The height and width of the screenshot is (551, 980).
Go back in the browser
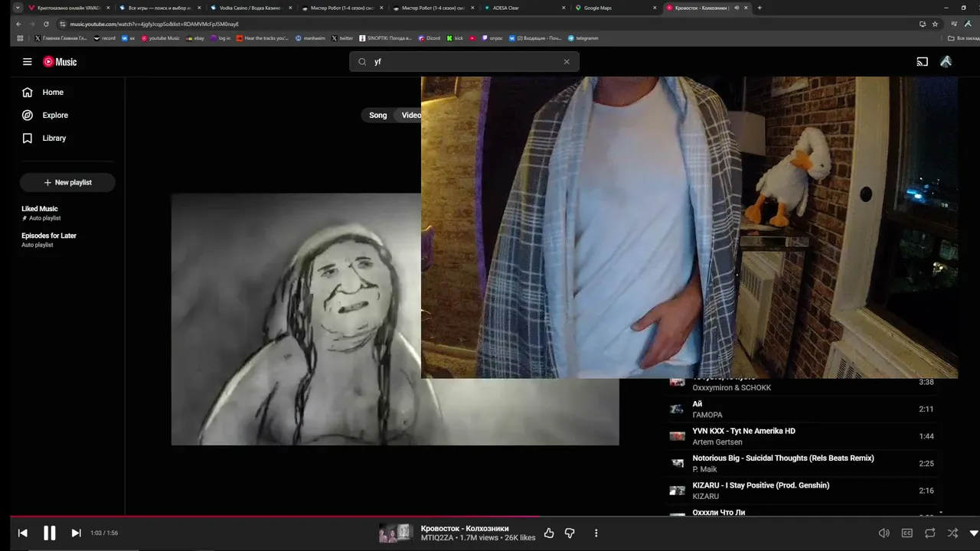pos(19,24)
